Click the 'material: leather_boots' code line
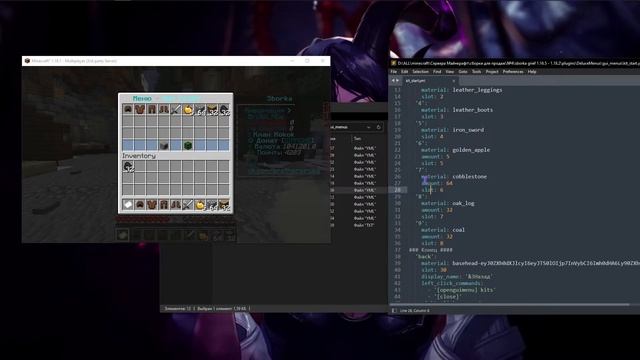This screenshot has width=640, height=360. [x=457, y=110]
